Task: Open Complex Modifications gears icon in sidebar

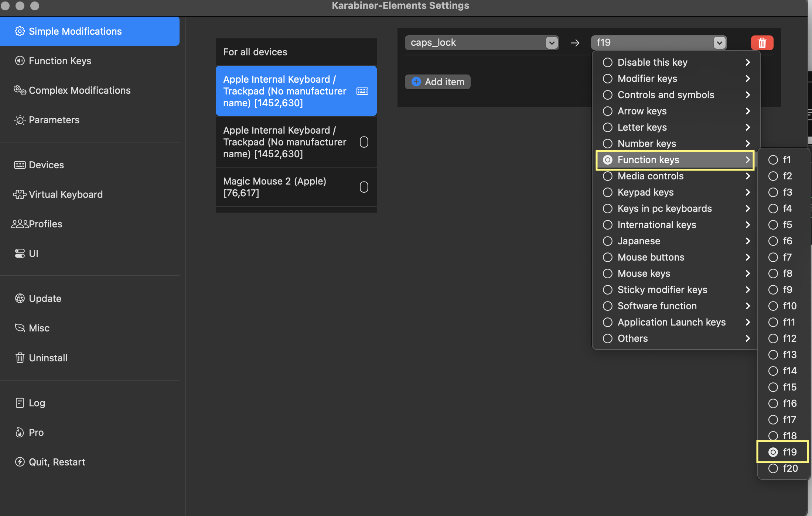Action: (x=20, y=90)
